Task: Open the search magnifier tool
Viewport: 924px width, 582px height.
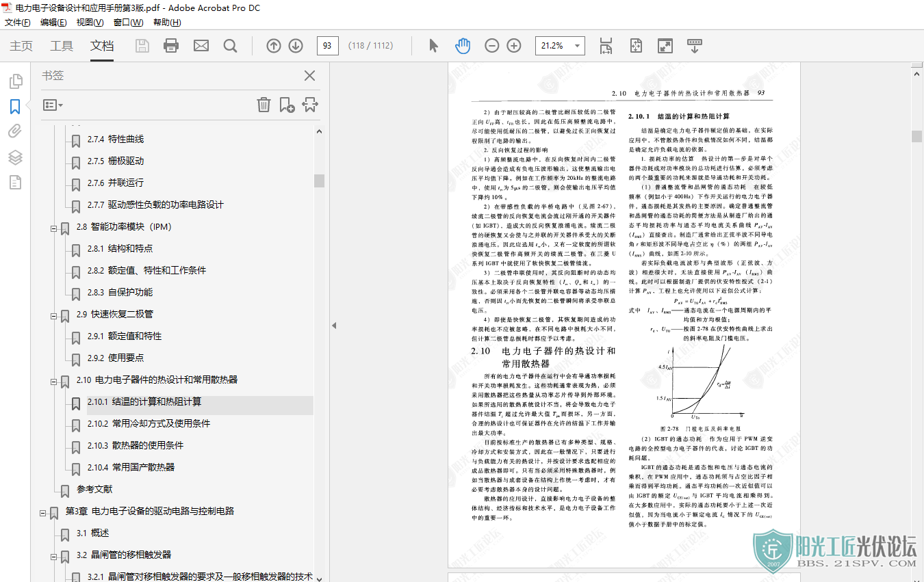Action: (x=231, y=46)
